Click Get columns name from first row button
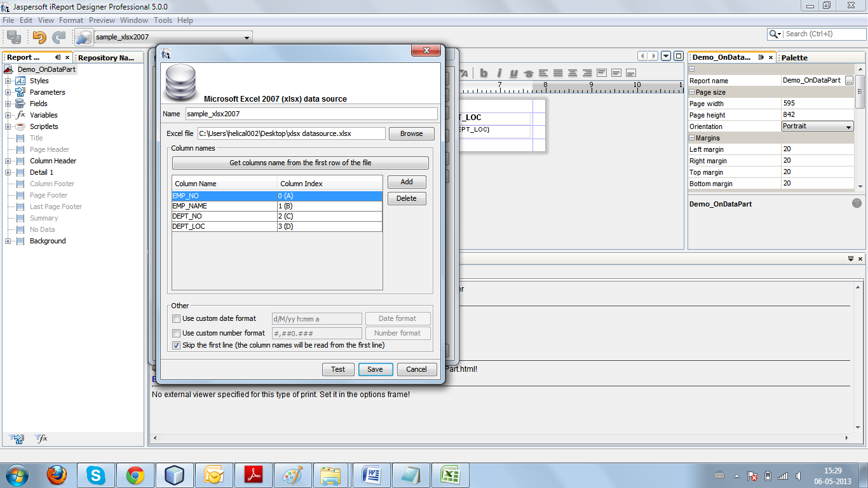The width and height of the screenshot is (868, 488). [300, 163]
